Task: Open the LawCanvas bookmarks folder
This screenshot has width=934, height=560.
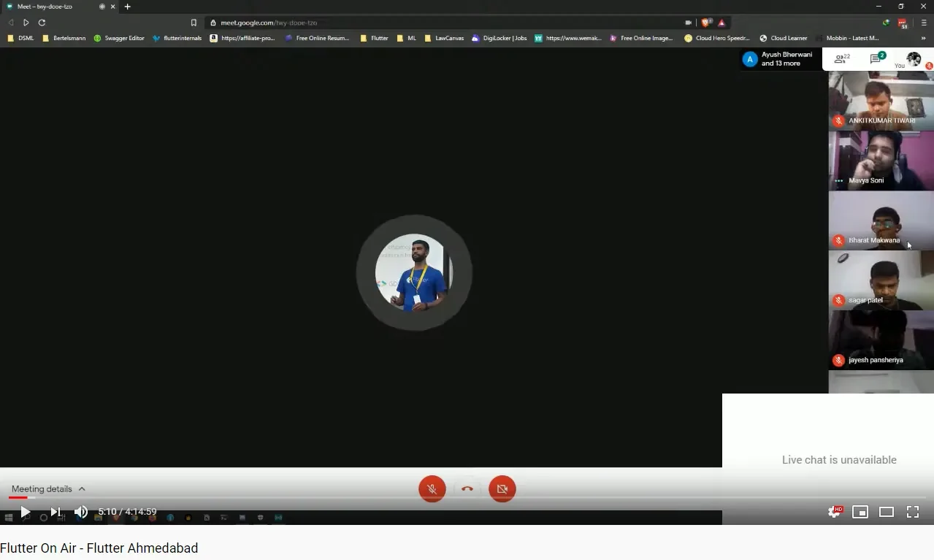Action: 444,38
